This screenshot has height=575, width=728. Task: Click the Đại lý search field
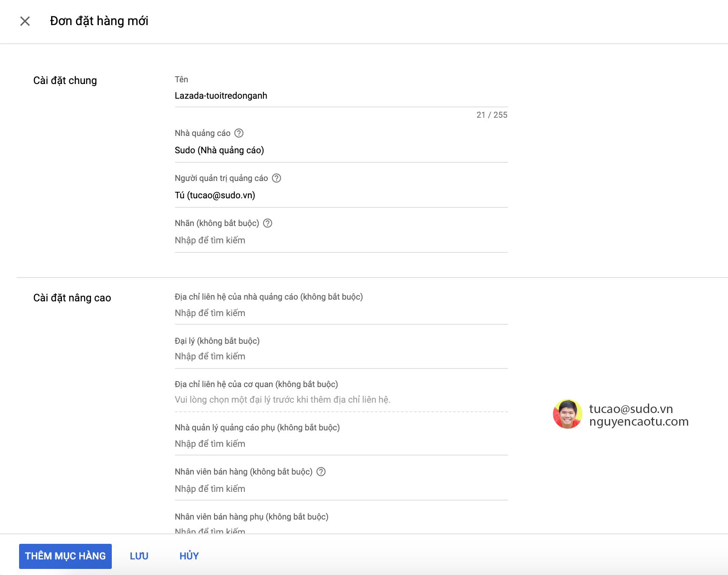tap(341, 357)
